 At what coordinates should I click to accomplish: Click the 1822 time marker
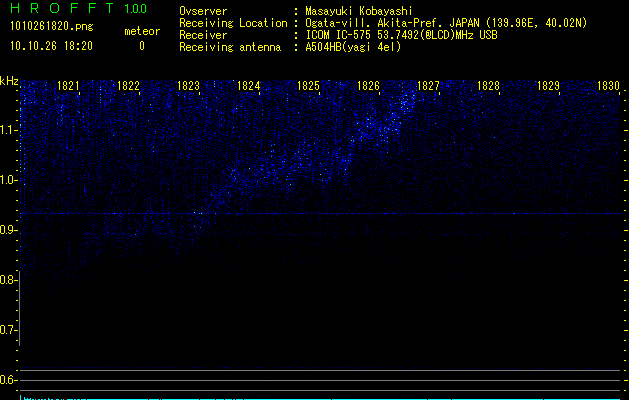128,86
